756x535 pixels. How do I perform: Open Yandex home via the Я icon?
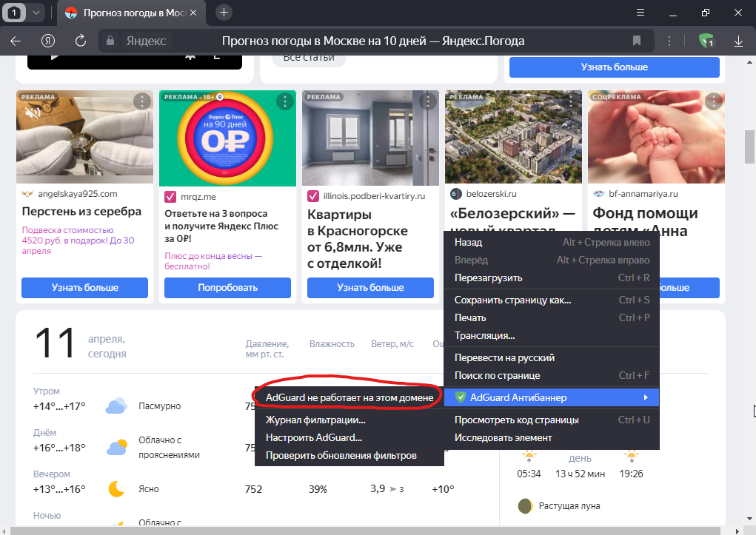(x=47, y=41)
